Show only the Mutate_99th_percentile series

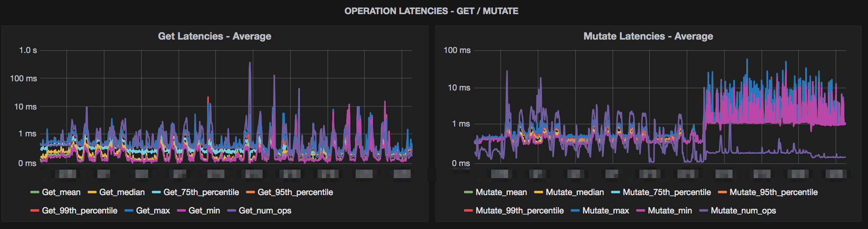point(519,211)
